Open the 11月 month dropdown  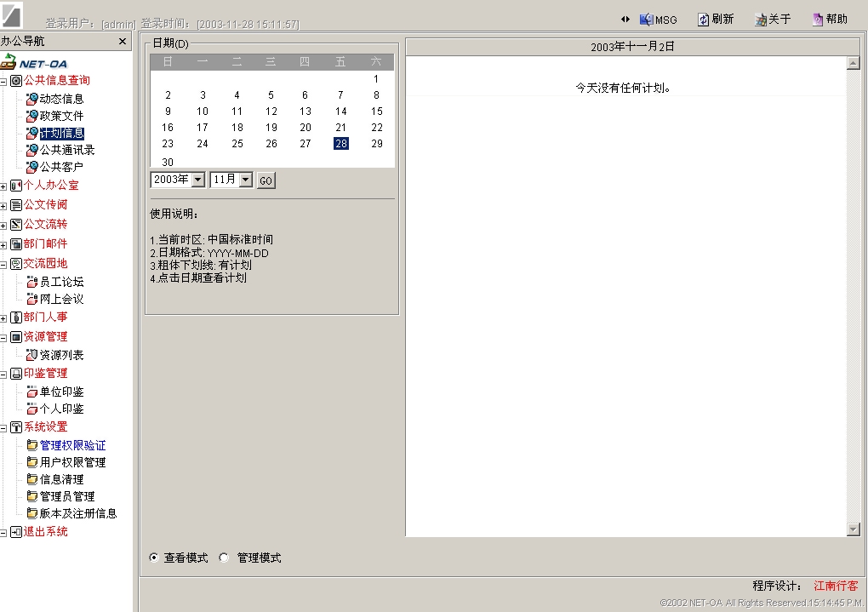coord(246,180)
